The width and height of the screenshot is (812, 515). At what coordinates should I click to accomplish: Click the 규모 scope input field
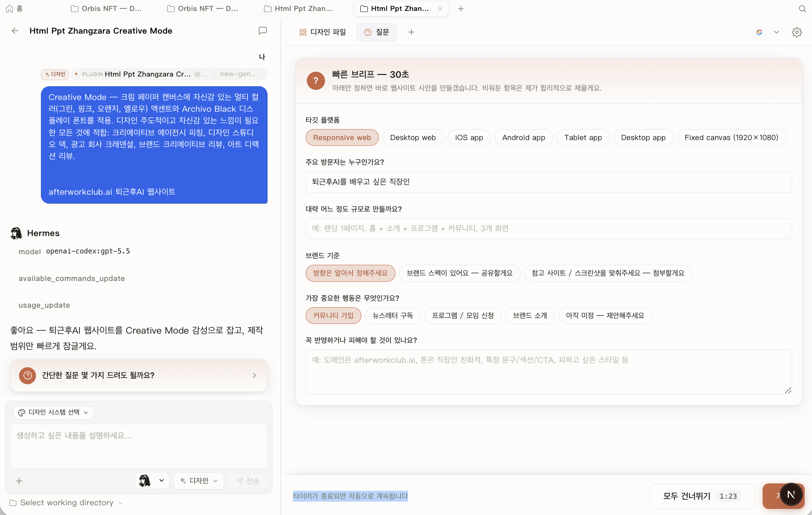[x=548, y=229]
